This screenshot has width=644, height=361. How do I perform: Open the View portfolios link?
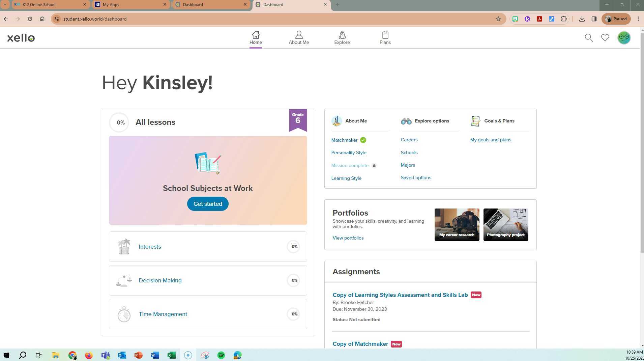coord(348,238)
